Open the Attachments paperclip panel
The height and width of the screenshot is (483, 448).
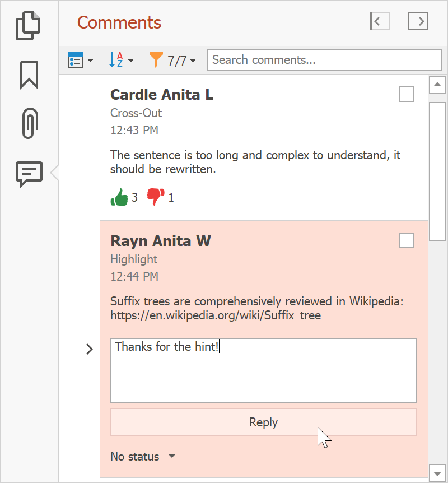(x=29, y=123)
